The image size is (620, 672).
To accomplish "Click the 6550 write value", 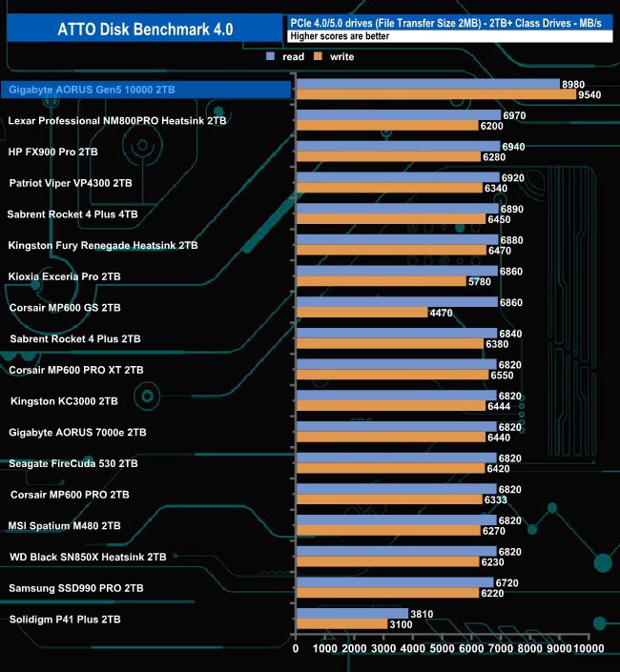I will pos(502,375).
